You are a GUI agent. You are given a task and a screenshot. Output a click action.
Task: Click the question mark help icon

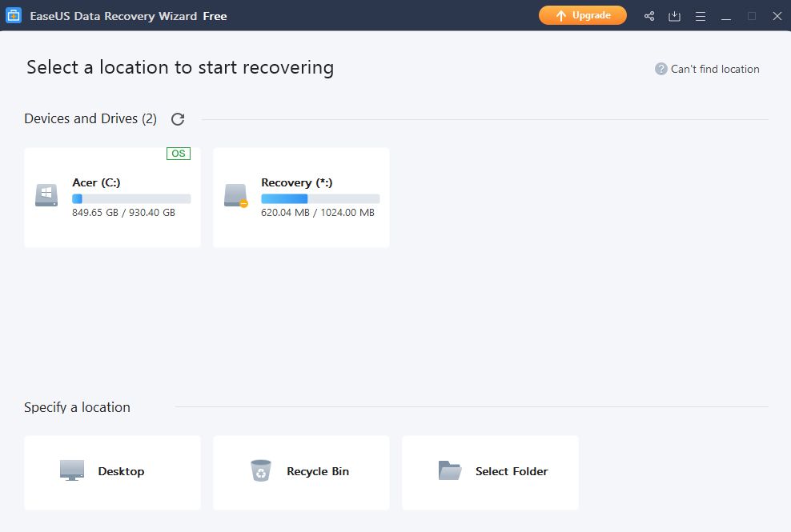tap(661, 69)
